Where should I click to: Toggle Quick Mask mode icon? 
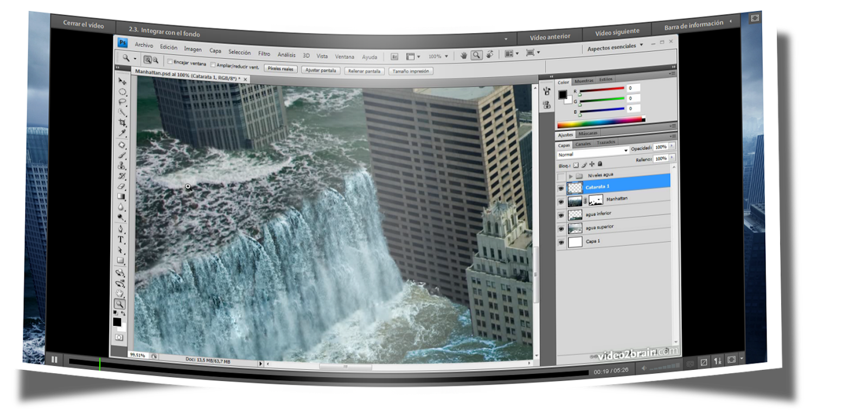pos(119,337)
